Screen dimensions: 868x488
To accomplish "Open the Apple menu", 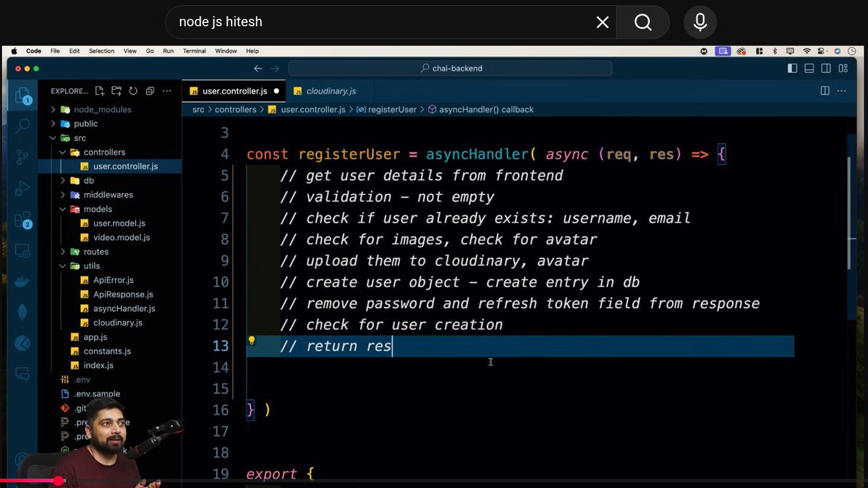I will (14, 51).
